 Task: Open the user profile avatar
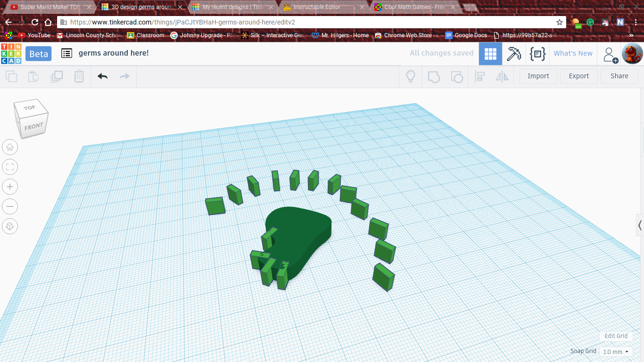point(632,54)
